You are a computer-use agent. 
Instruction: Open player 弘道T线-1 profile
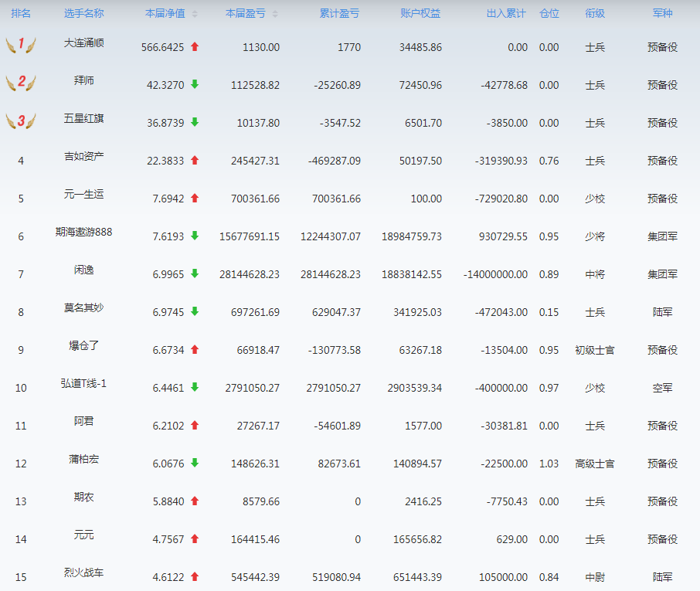(x=84, y=383)
